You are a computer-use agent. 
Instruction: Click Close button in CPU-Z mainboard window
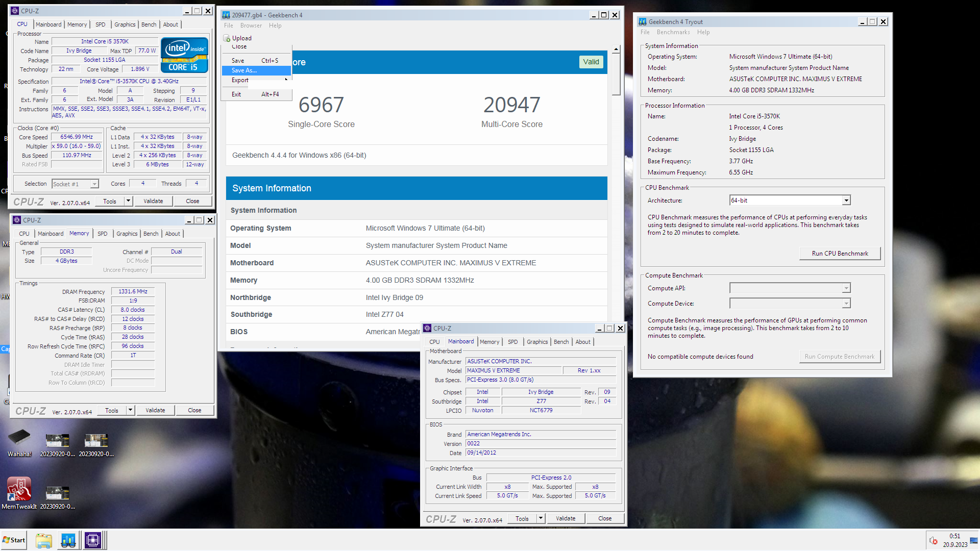coord(605,518)
